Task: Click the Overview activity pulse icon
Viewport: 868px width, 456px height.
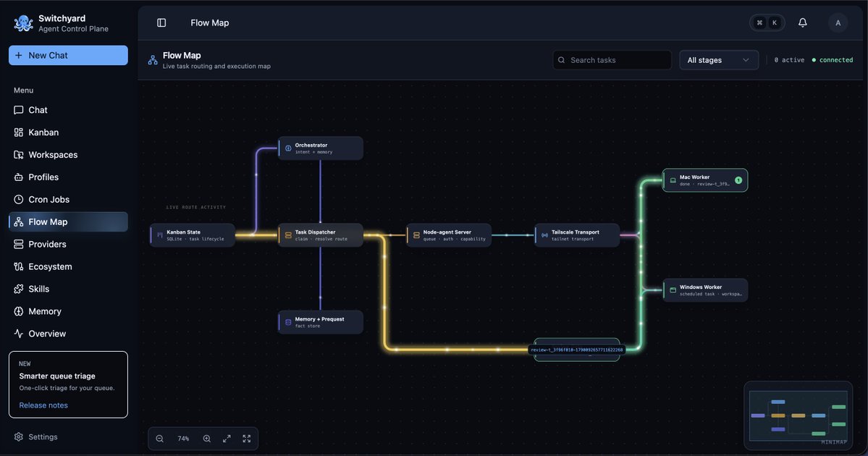Action: coord(18,334)
